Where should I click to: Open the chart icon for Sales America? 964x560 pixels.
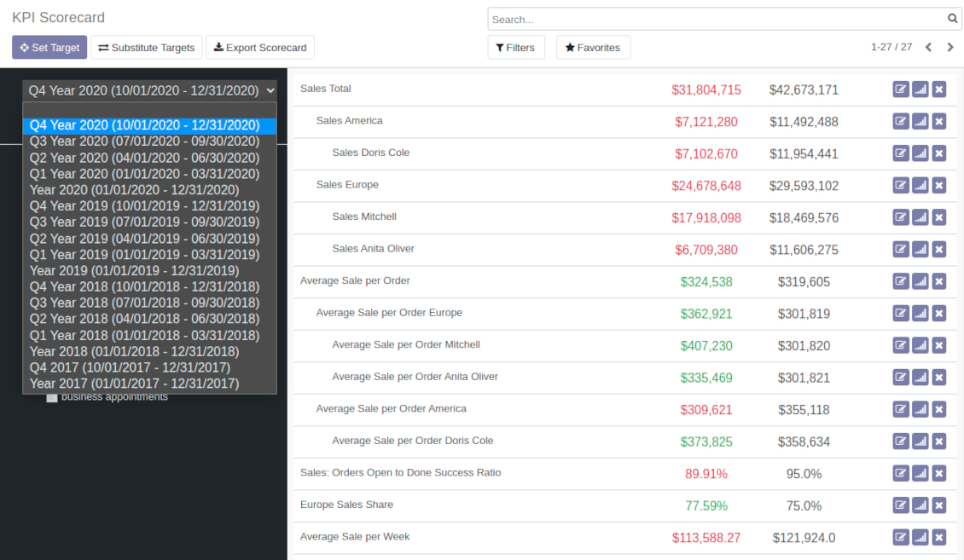coord(920,121)
